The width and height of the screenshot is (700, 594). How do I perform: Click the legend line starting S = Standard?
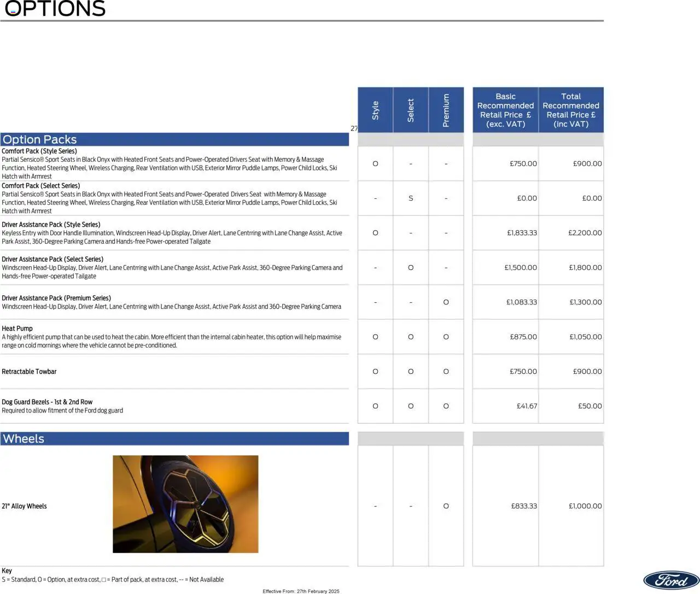pyautogui.click(x=113, y=579)
